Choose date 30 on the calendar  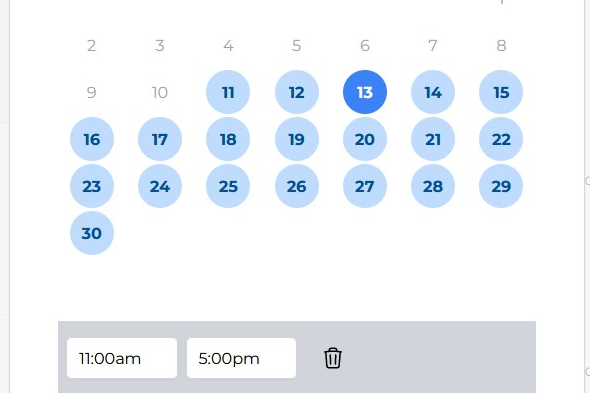(92, 233)
